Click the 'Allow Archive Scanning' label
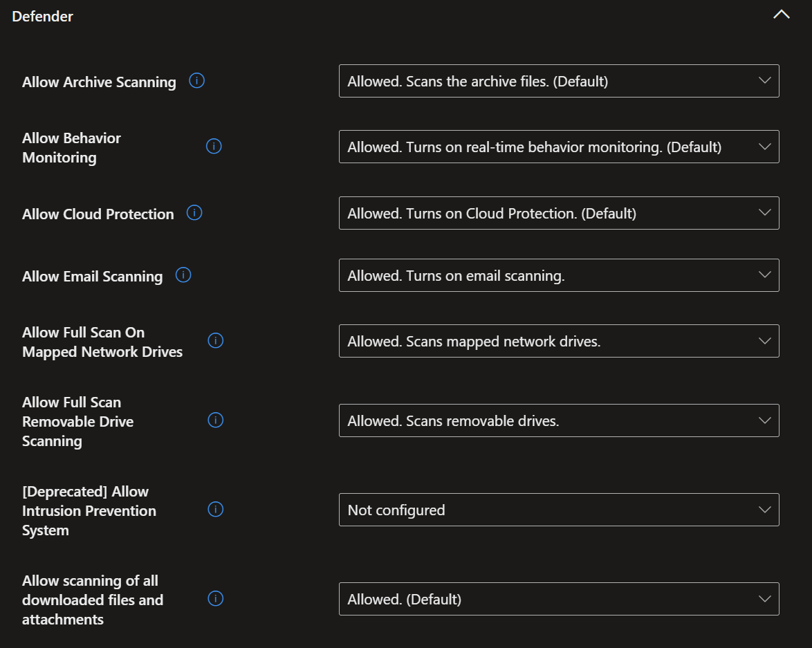The width and height of the screenshot is (812, 648). (x=99, y=82)
